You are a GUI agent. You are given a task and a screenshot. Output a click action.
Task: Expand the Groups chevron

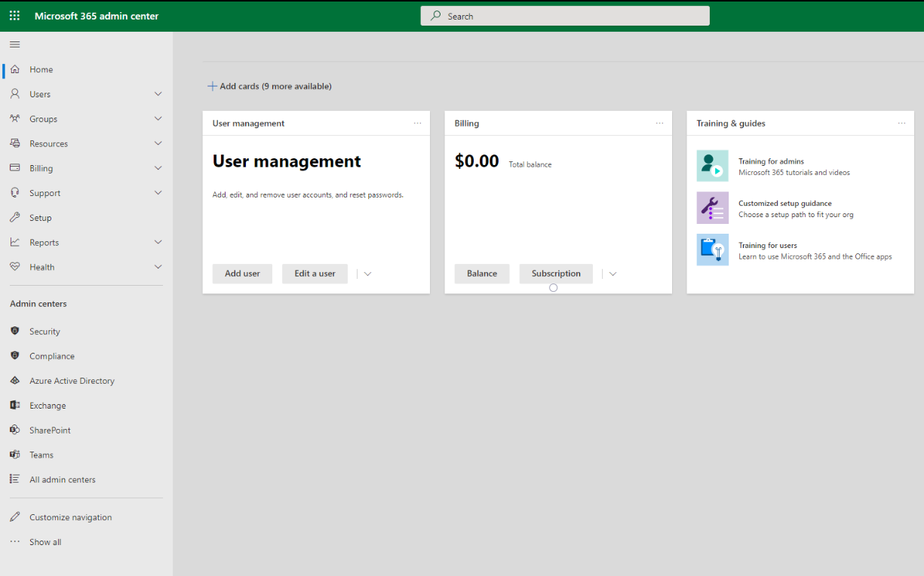point(158,119)
